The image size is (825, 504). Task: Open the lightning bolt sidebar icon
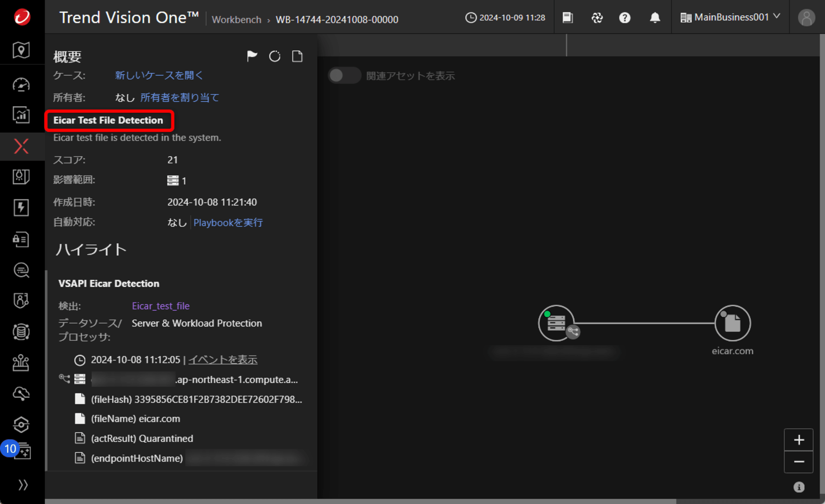click(21, 208)
